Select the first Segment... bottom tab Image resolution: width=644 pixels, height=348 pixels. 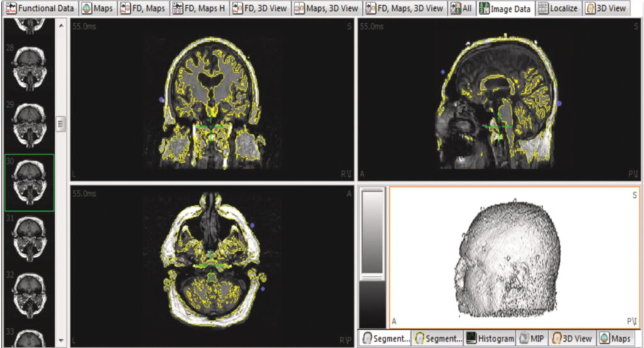[x=385, y=339]
